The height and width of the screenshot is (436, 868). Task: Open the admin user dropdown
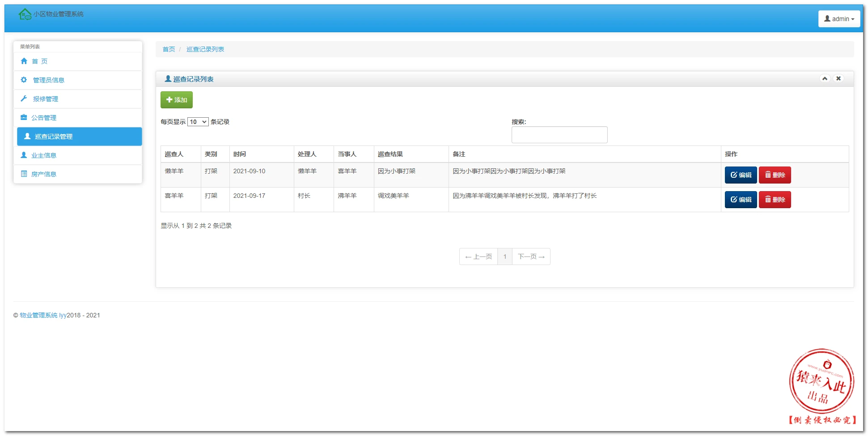tap(839, 19)
